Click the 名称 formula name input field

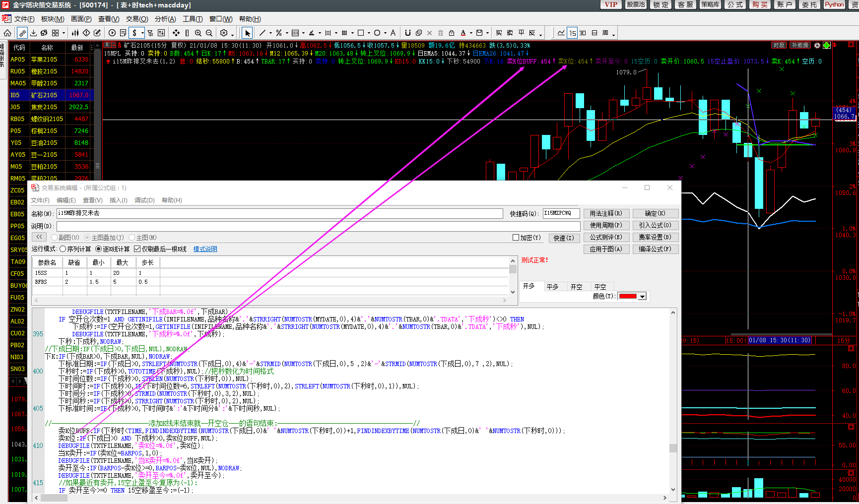(280, 213)
